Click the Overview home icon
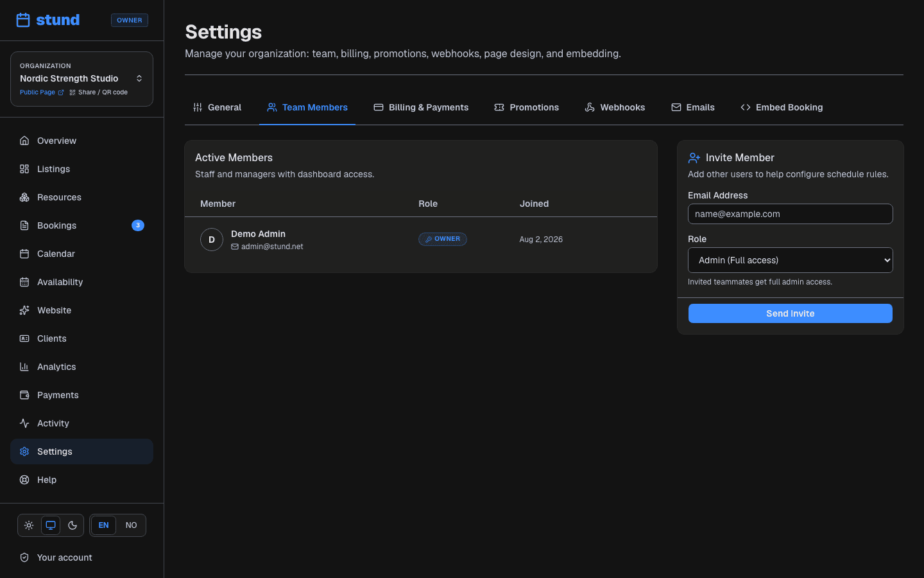924x578 pixels. tap(24, 141)
